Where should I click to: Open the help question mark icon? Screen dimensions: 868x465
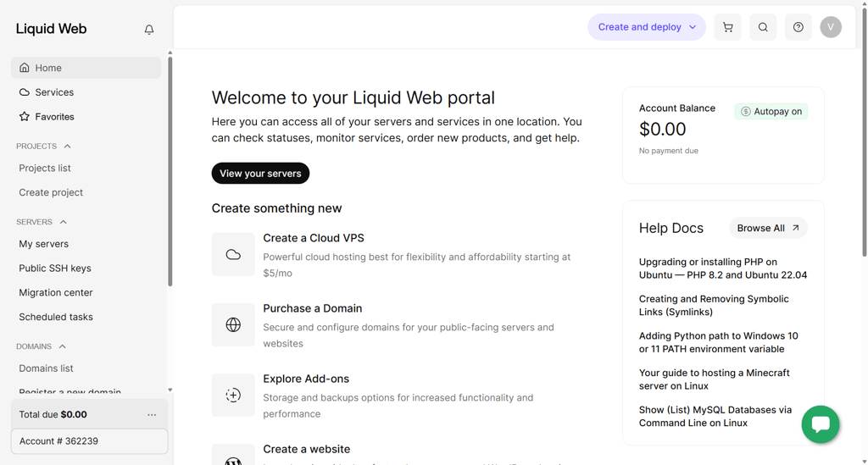pyautogui.click(x=798, y=27)
